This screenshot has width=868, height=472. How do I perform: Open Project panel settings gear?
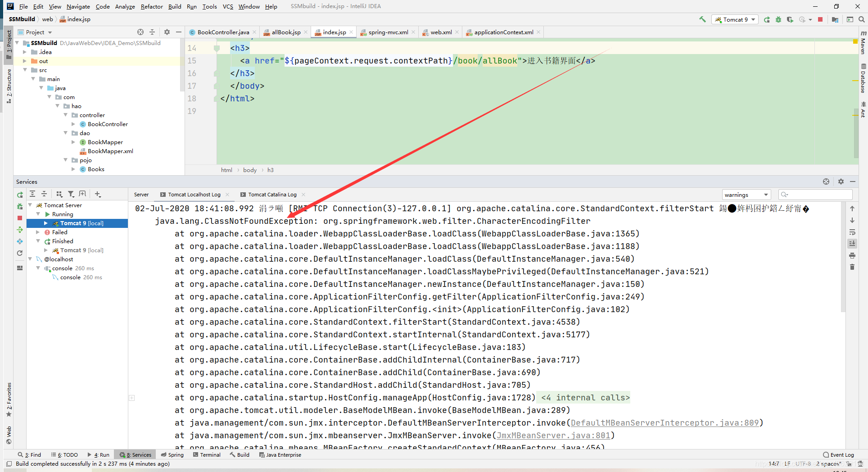tap(167, 32)
